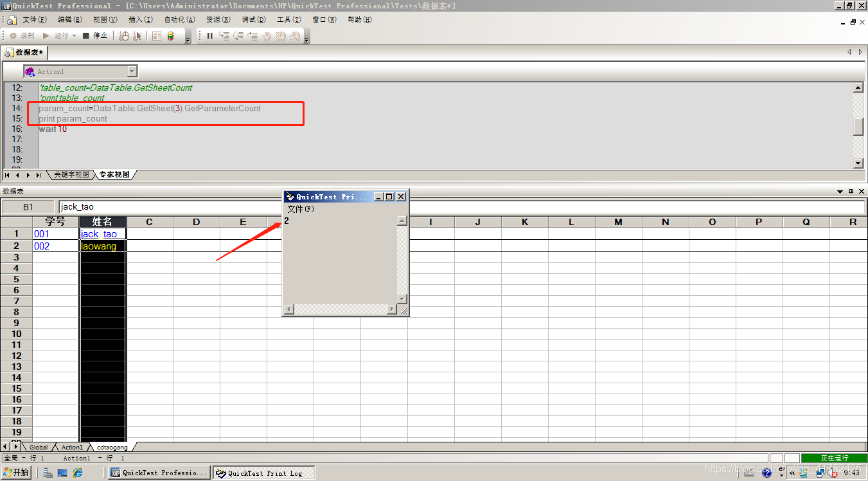The height and width of the screenshot is (481, 868).
Task: Switch to the 关键字视图 tab
Action: point(71,175)
